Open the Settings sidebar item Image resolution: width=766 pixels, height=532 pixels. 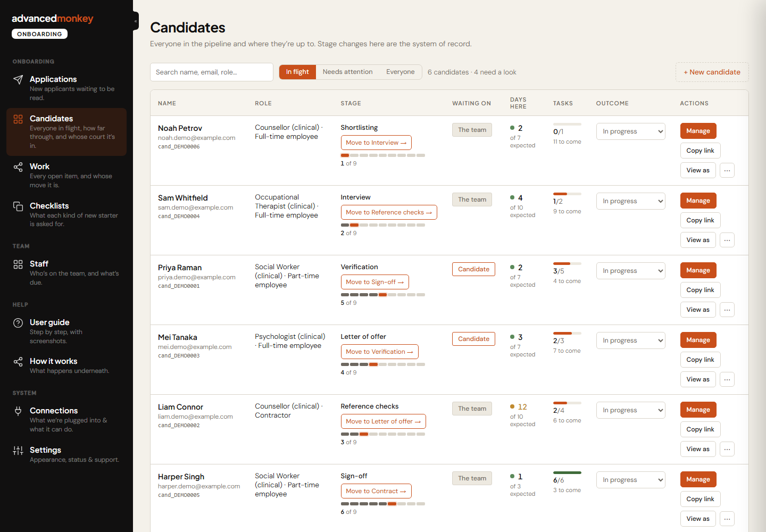pyautogui.click(x=66, y=454)
